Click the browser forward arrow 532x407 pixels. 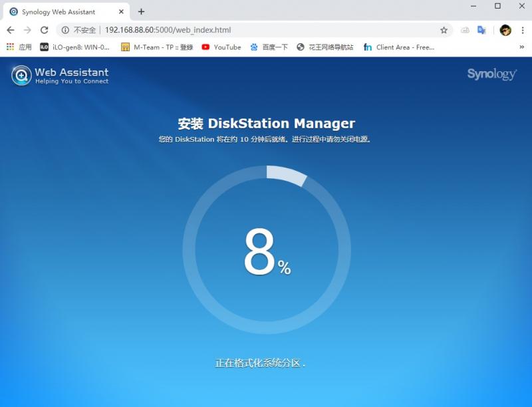point(27,30)
